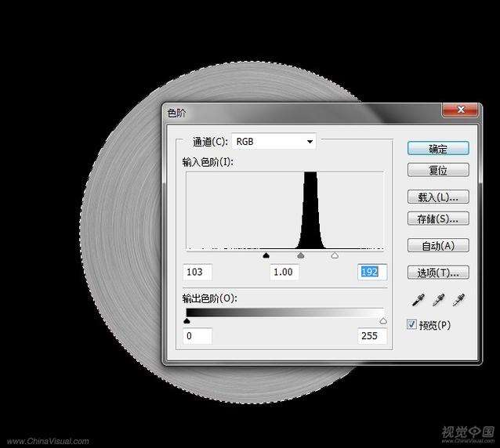Focus the output field showing 255
Screen dimensions: 500x448
point(372,336)
